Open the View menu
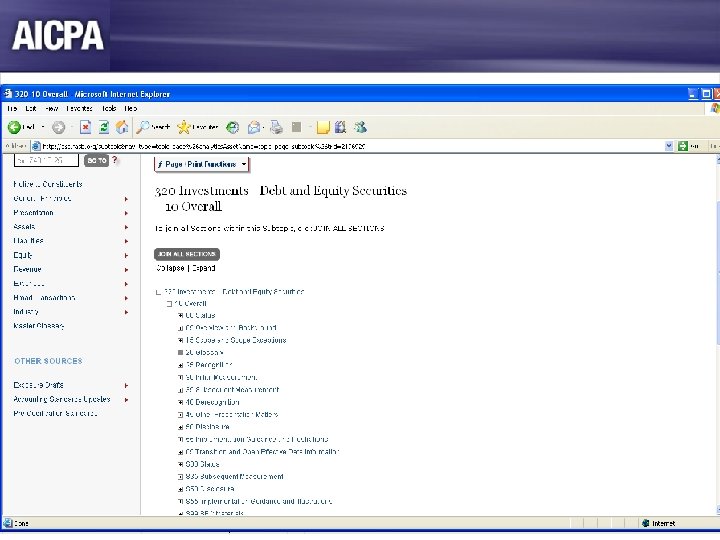This screenshot has width=720, height=540. click(x=51, y=108)
